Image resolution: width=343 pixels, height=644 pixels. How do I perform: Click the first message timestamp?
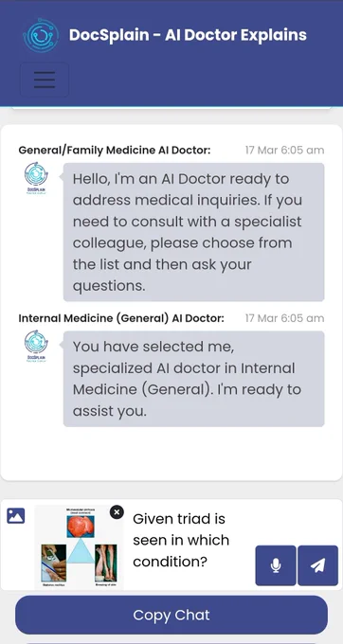pos(284,151)
